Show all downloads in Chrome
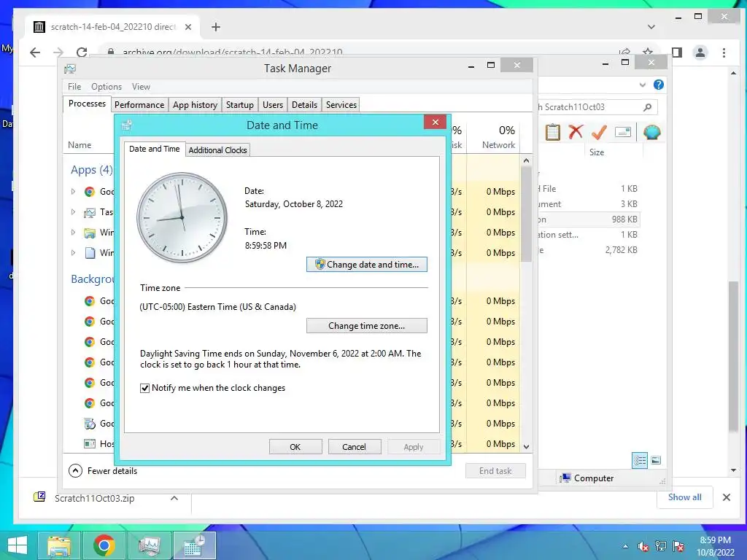This screenshot has height=560, width=747. coord(684,497)
